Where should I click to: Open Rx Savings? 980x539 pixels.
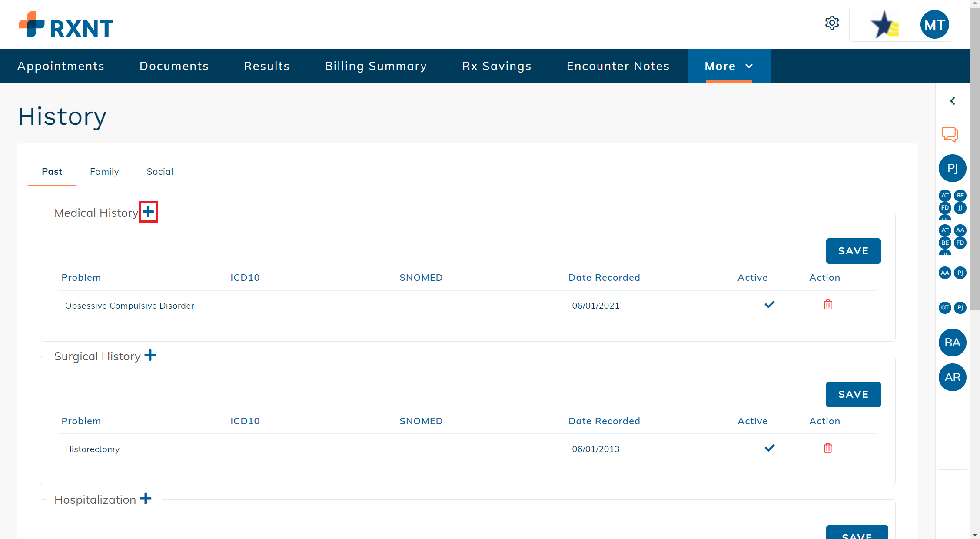click(497, 66)
